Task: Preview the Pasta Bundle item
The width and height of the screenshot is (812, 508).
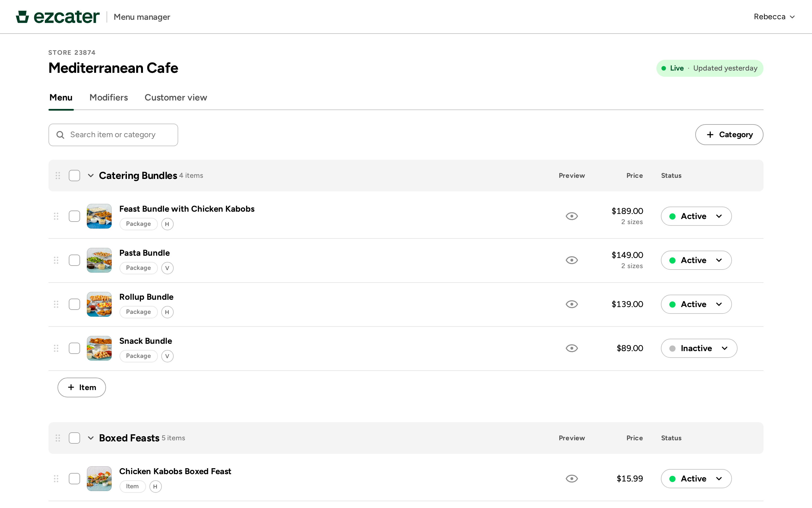Action: click(x=572, y=260)
